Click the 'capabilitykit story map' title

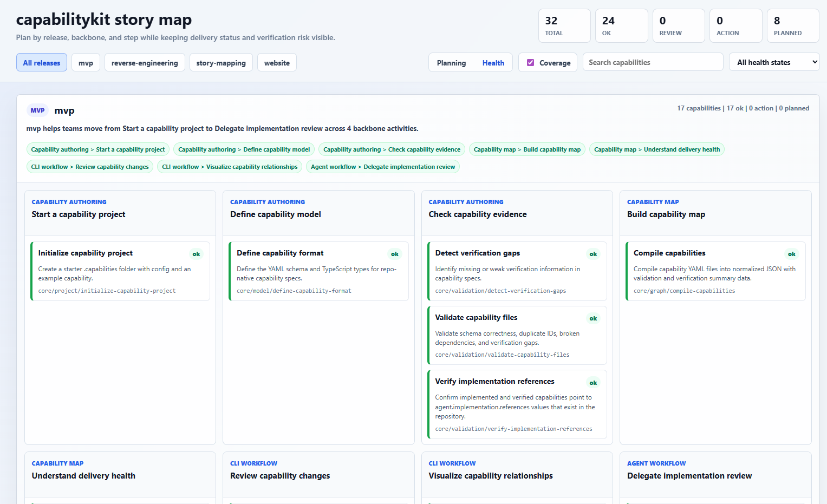(104, 19)
